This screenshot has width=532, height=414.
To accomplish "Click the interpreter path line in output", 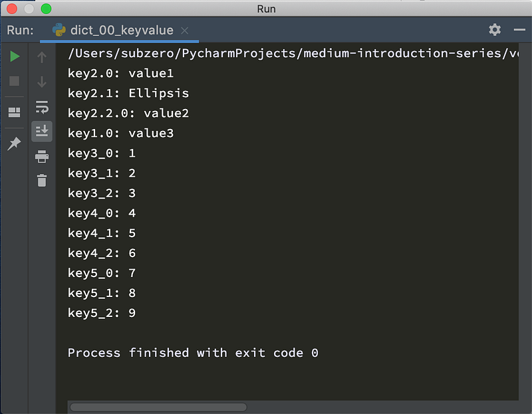I will (293, 54).
